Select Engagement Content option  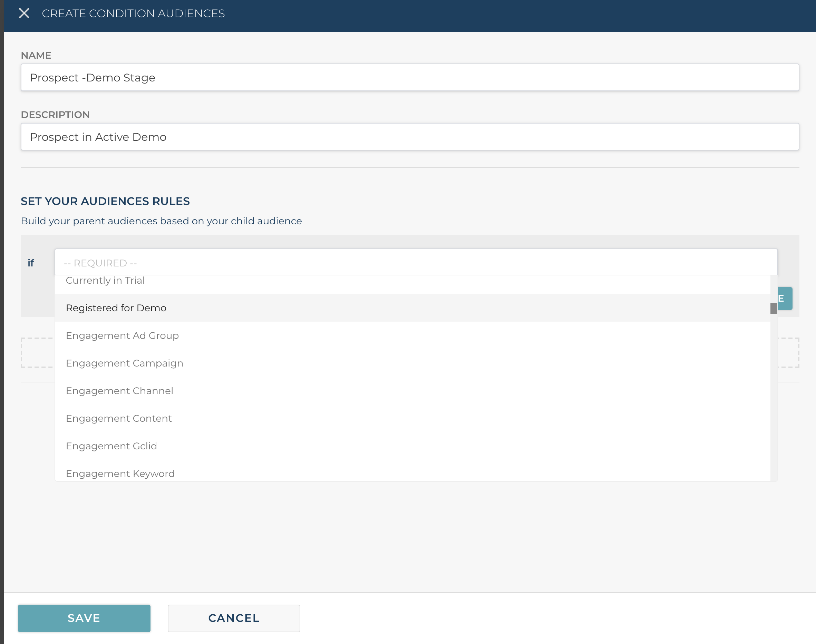click(x=119, y=418)
